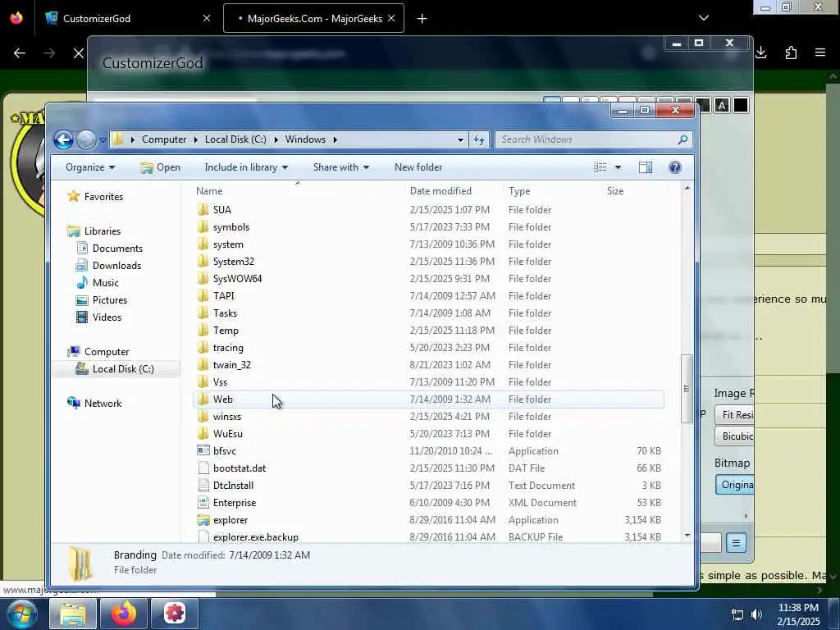Open the volume speaker tray icon
Viewport: 840px width, 630px height.
(x=756, y=614)
